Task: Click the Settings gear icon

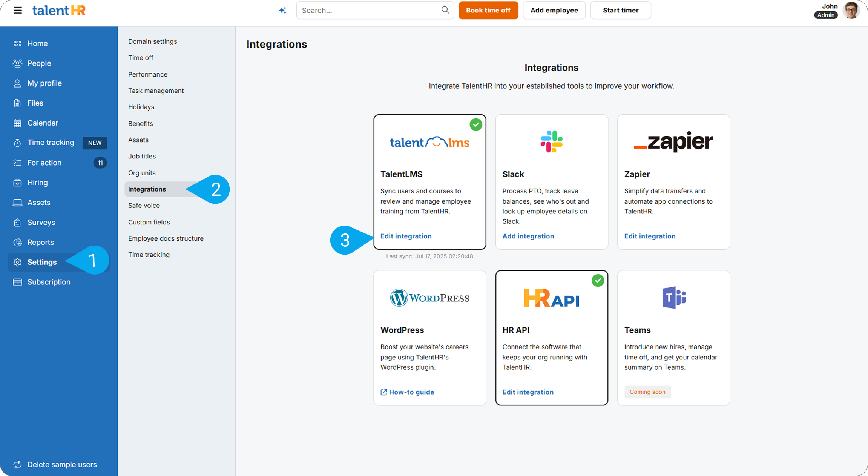Action: click(x=17, y=262)
